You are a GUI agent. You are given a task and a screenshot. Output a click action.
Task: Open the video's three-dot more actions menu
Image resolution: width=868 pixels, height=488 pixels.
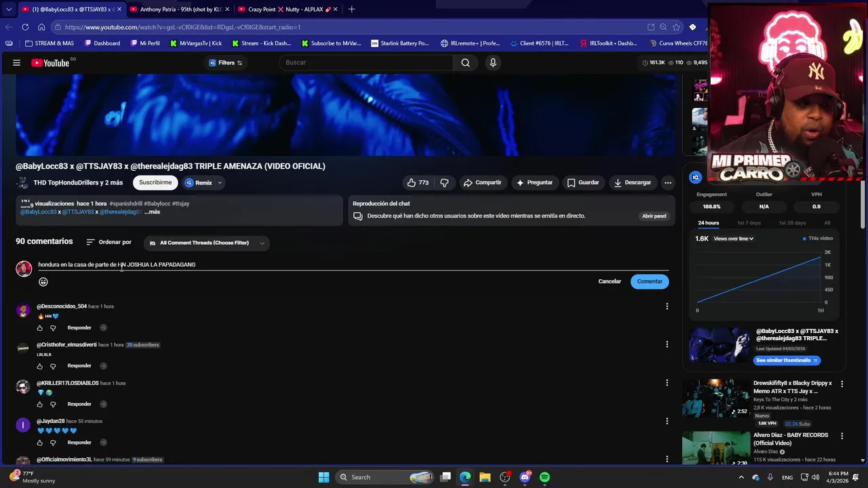click(x=668, y=182)
